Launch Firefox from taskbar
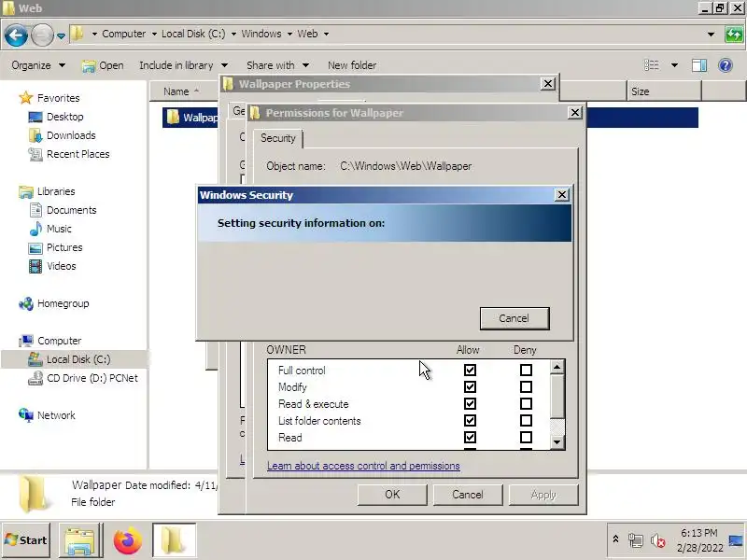The height and width of the screenshot is (560, 747). [x=127, y=540]
